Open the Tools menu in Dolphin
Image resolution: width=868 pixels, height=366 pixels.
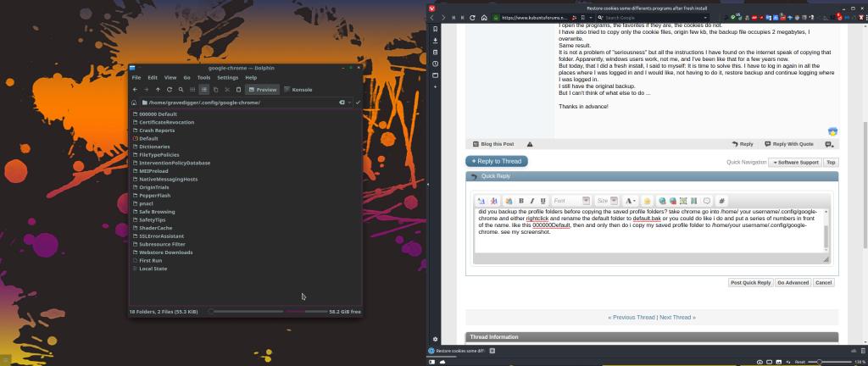tap(203, 77)
